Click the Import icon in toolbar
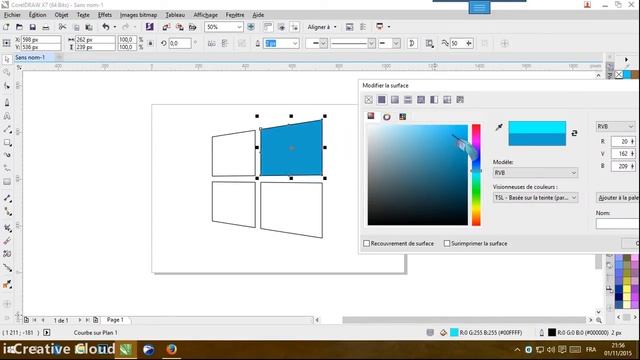The height and width of the screenshot is (360, 640). click(166, 27)
